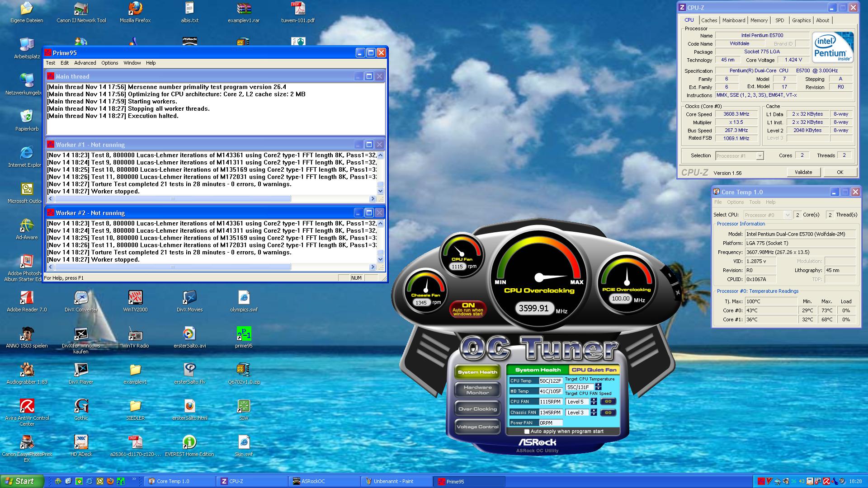The height and width of the screenshot is (488, 868).
Task: Open Avira AntiVir Control Center icon
Action: pos(27,412)
